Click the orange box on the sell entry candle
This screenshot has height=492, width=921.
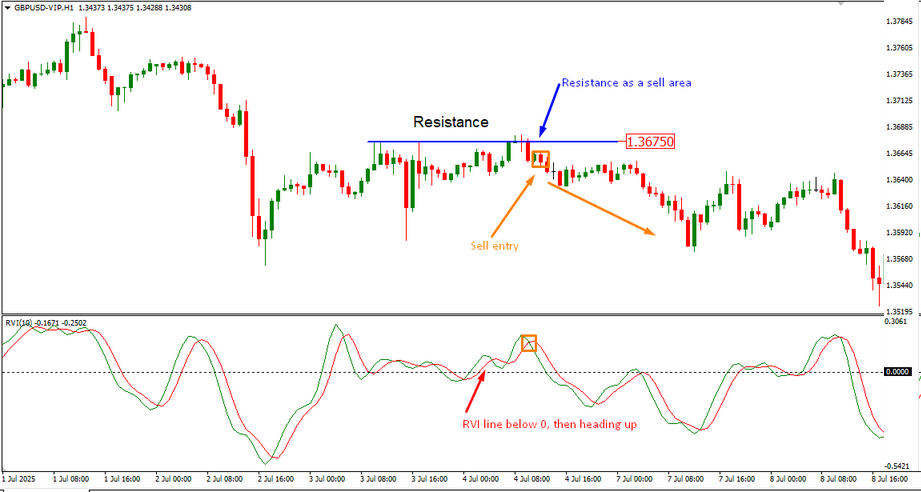[541, 158]
